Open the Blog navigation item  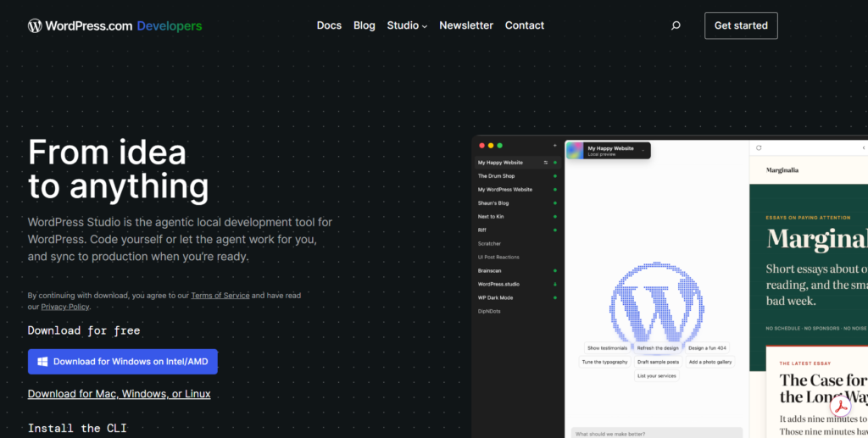pos(364,25)
